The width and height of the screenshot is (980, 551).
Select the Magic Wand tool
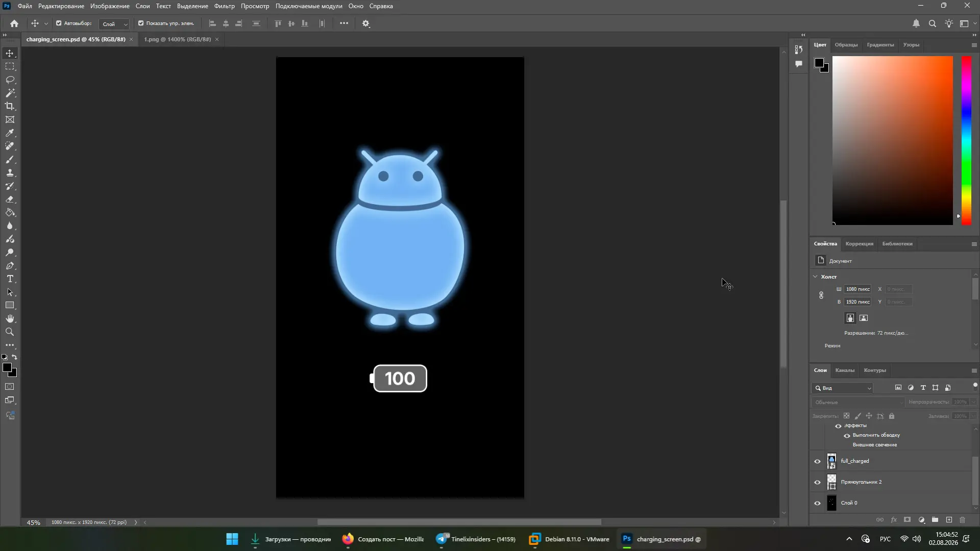click(10, 93)
